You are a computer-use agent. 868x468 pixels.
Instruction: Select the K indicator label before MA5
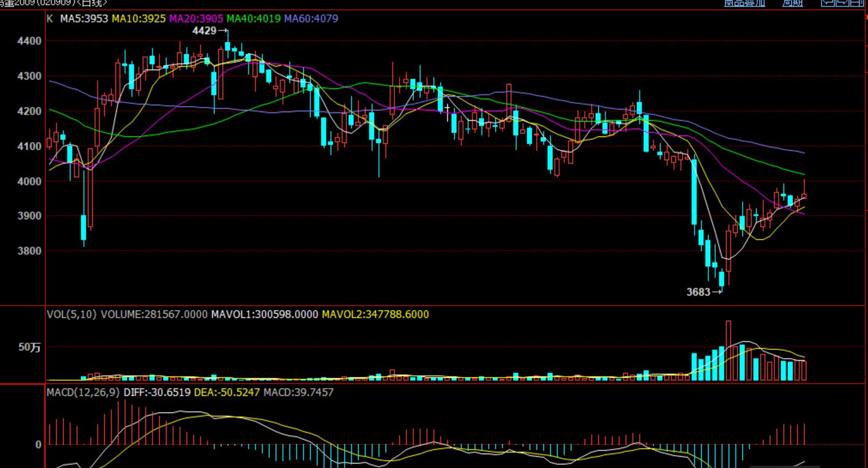[x=50, y=18]
